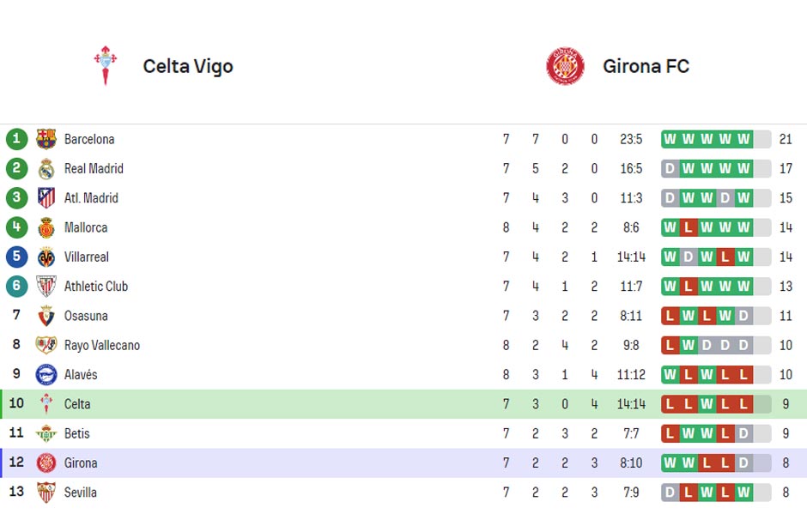Select the highlighted Celta table row

point(403,404)
